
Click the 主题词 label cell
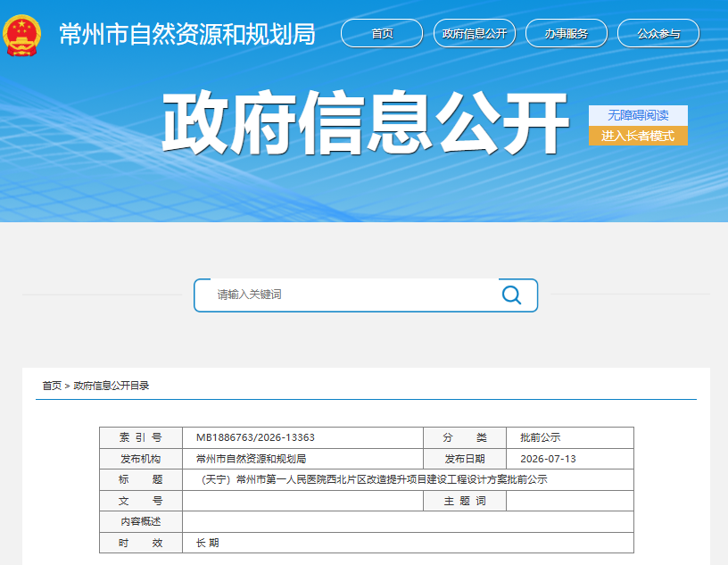465,501
